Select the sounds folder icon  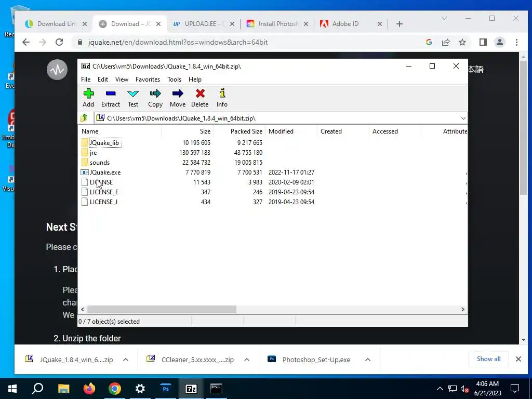(85, 162)
